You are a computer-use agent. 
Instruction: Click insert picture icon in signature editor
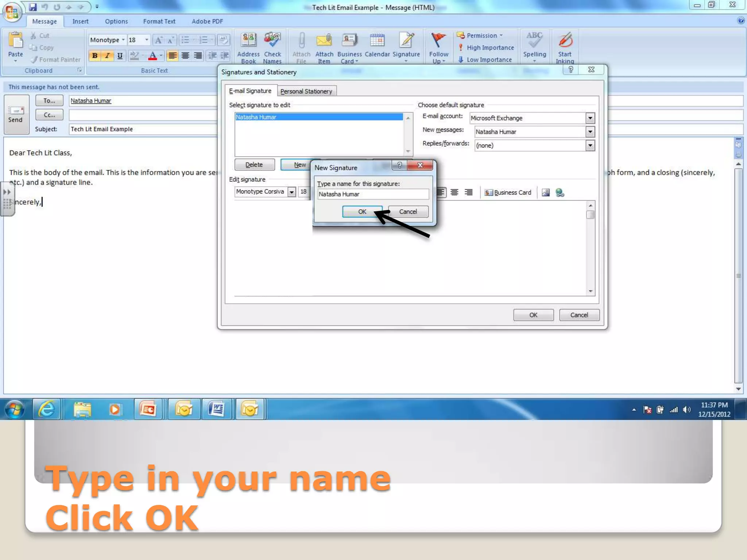tap(546, 192)
